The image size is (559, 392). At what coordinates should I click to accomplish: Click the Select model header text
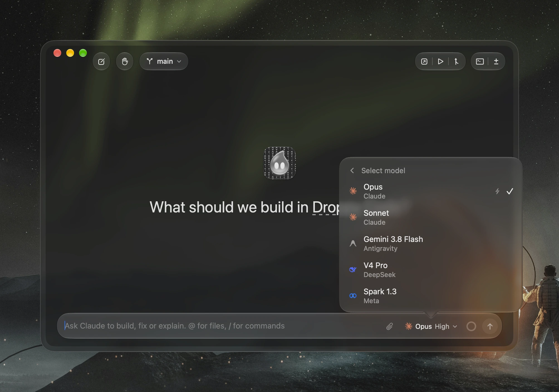(383, 170)
